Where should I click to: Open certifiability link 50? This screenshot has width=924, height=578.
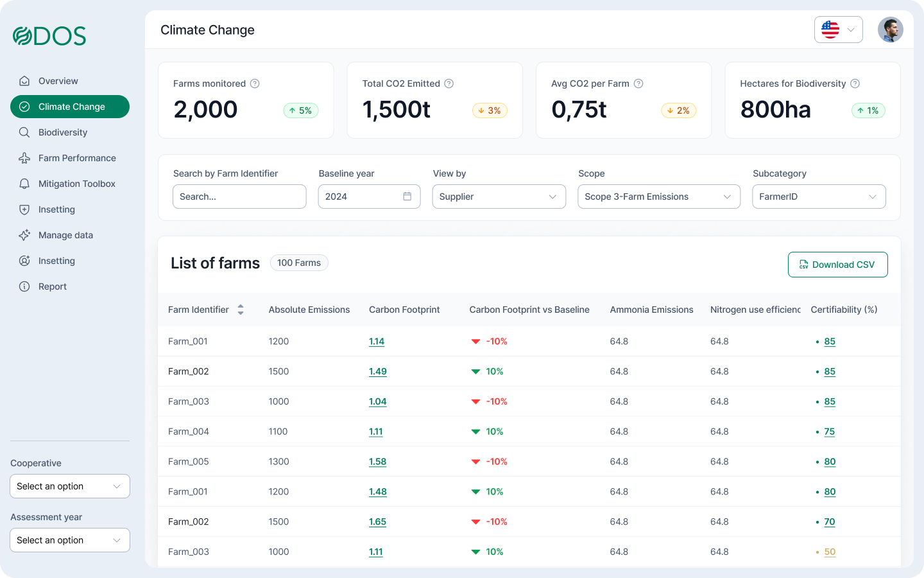(x=830, y=552)
